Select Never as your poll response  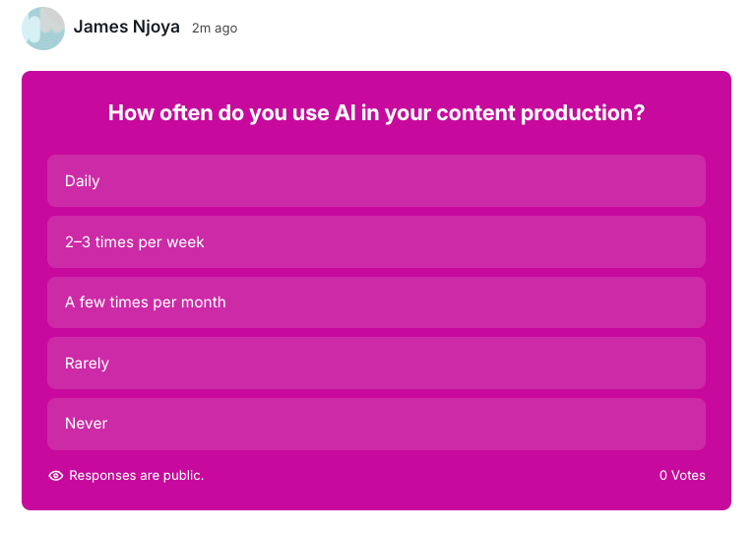(x=376, y=424)
